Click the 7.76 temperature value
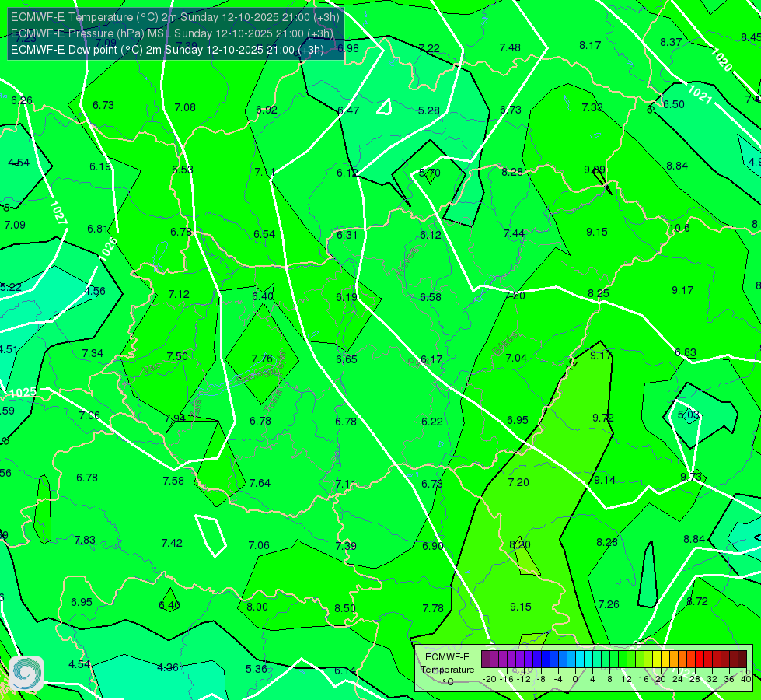 click(262, 359)
